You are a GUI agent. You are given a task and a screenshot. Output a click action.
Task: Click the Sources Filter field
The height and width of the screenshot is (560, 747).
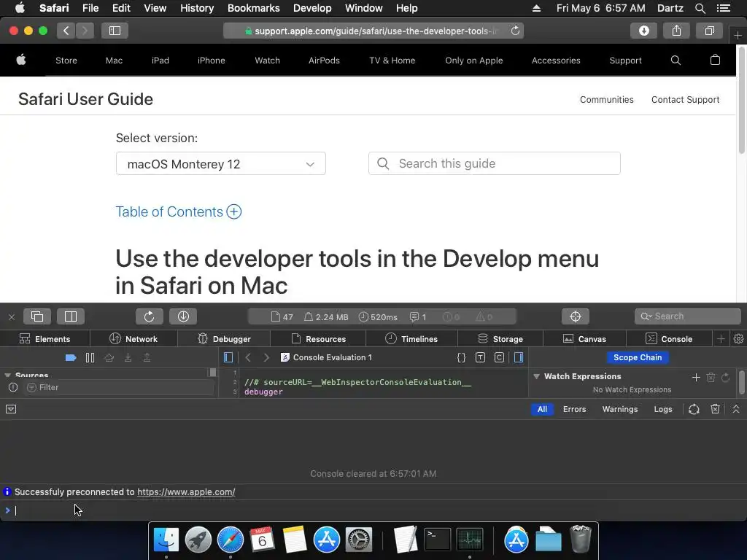[119, 388]
